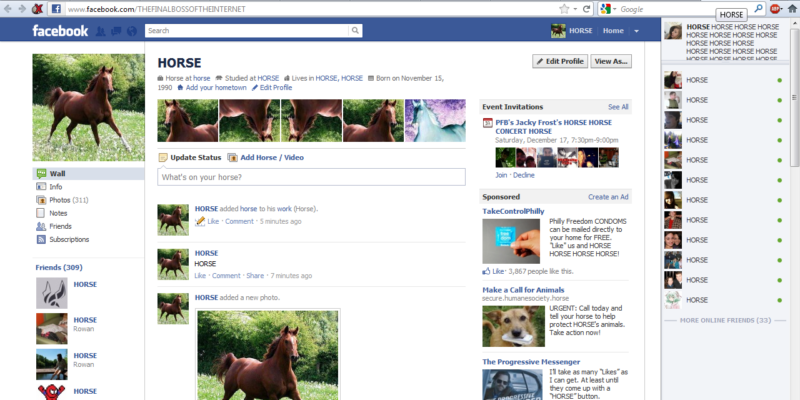
Task: Open the View As... dropdown button
Action: click(612, 61)
